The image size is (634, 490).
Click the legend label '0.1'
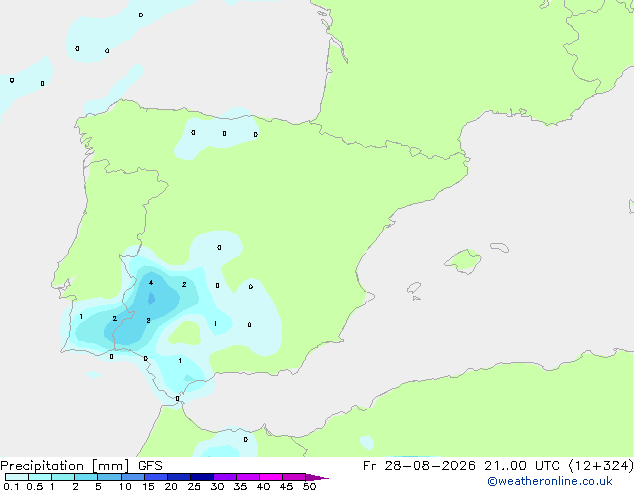click(x=11, y=486)
